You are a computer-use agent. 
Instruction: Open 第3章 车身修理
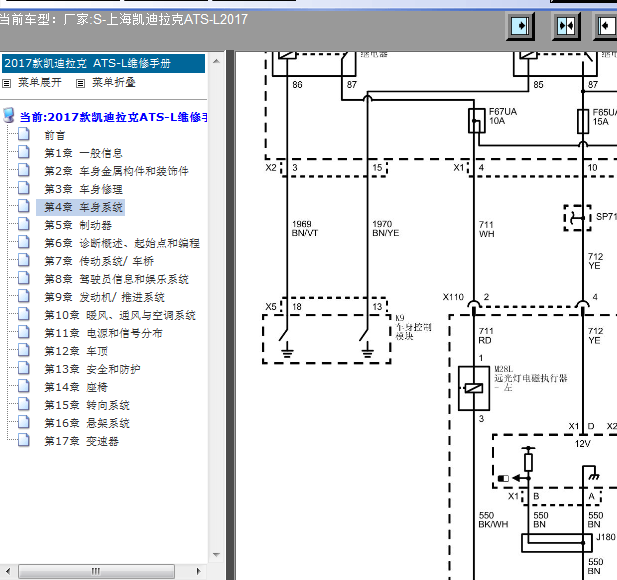[x=83, y=190]
